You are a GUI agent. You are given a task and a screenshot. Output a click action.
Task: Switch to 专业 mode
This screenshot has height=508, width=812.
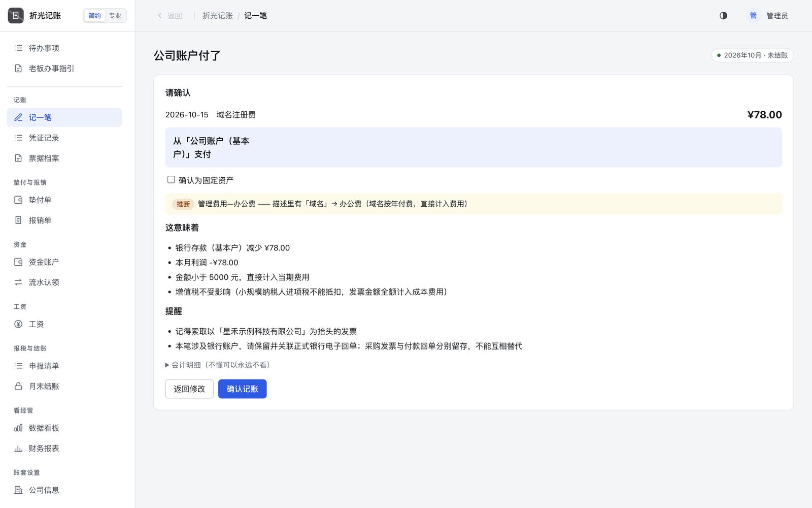115,16
